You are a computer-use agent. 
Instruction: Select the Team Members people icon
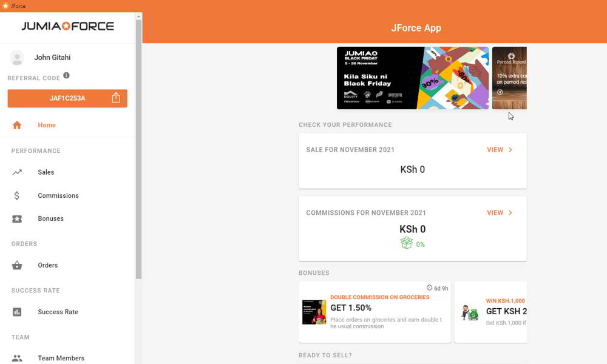tap(16, 358)
